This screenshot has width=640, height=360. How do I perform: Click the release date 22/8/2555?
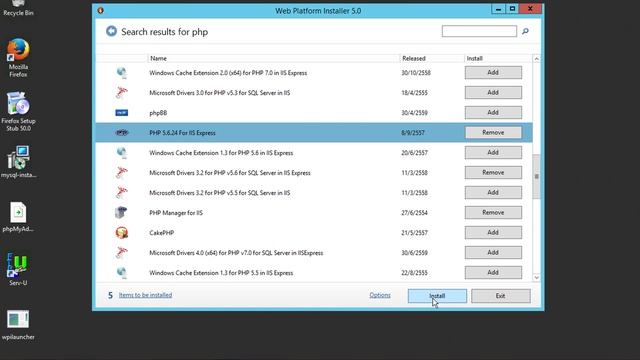pyautogui.click(x=415, y=273)
